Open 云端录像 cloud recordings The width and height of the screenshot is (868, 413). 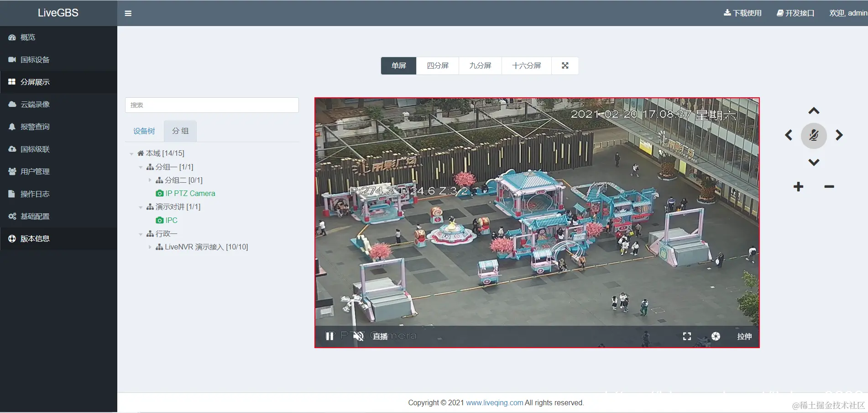point(58,105)
